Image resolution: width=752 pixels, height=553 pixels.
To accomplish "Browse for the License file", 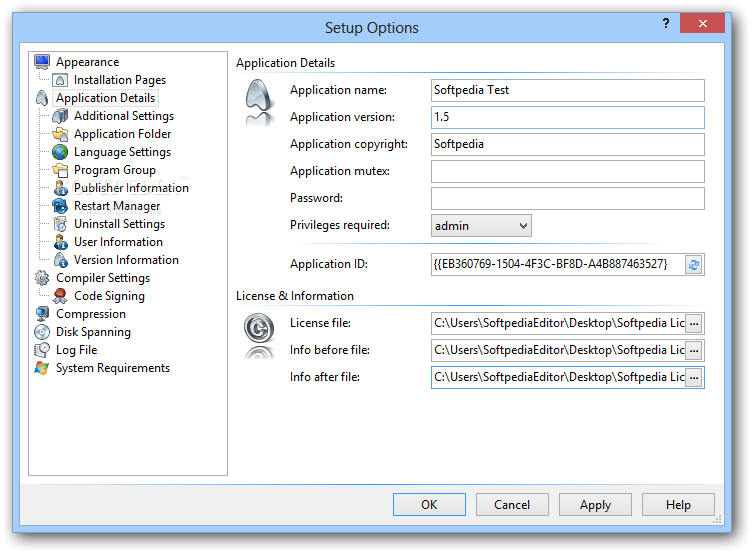I will point(694,324).
